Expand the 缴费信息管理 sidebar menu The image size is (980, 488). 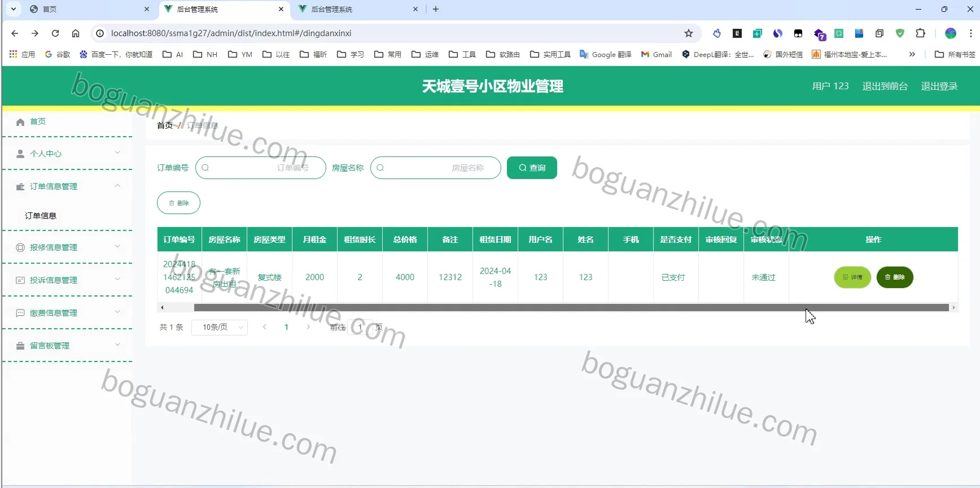67,313
